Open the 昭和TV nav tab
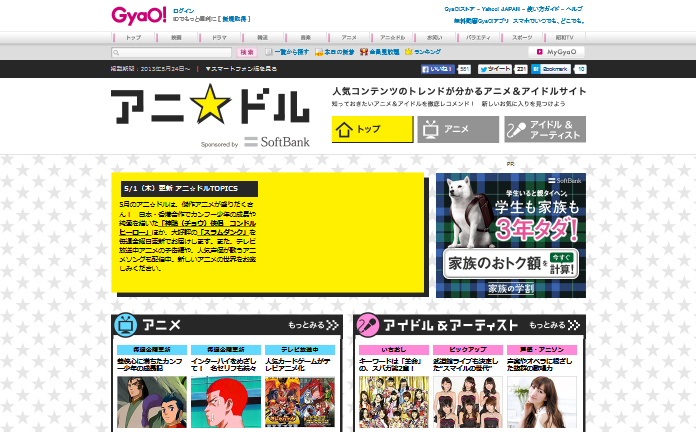The height and width of the screenshot is (432, 696). [x=565, y=38]
